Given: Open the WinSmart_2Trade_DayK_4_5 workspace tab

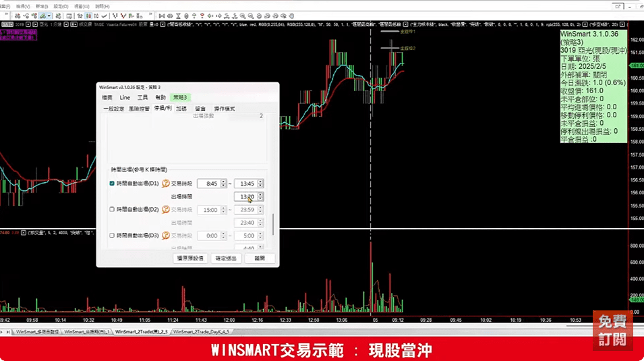Looking at the screenshot, I should 201,331.
